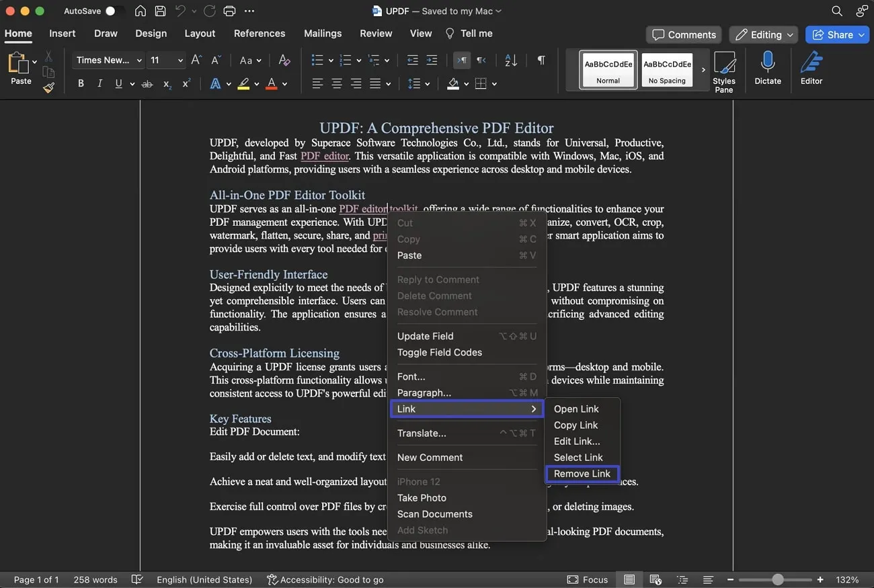Start Dictate

[x=767, y=67]
